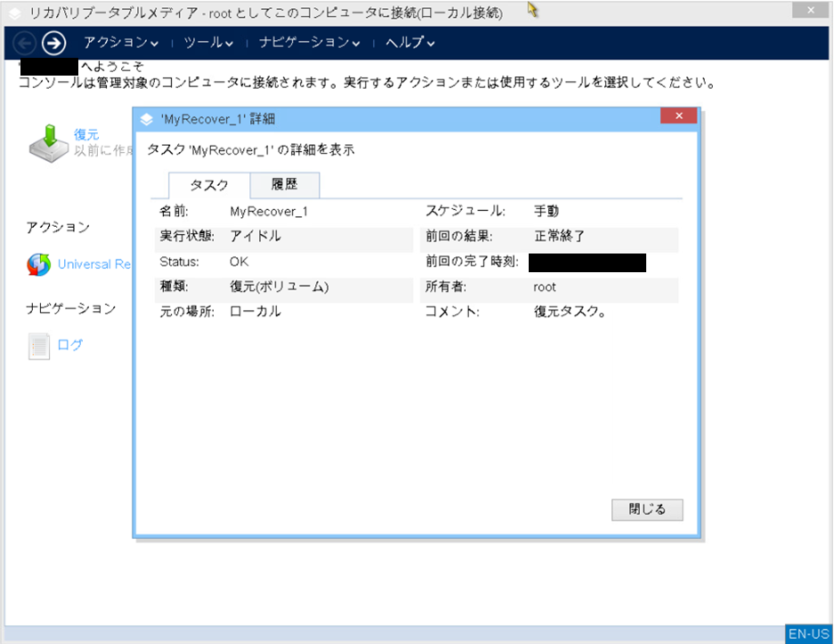
Task: Close the 'MyRecover_1' 詳細 dialog with the red X
Action: click(678, 117)
